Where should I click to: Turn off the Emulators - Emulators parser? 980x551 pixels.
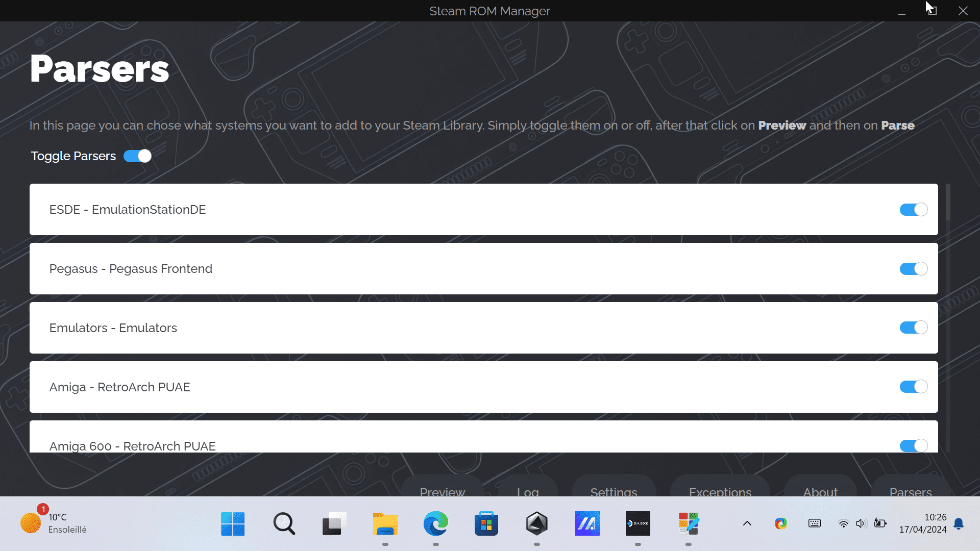pyautogui.click(x=914, y=328)
